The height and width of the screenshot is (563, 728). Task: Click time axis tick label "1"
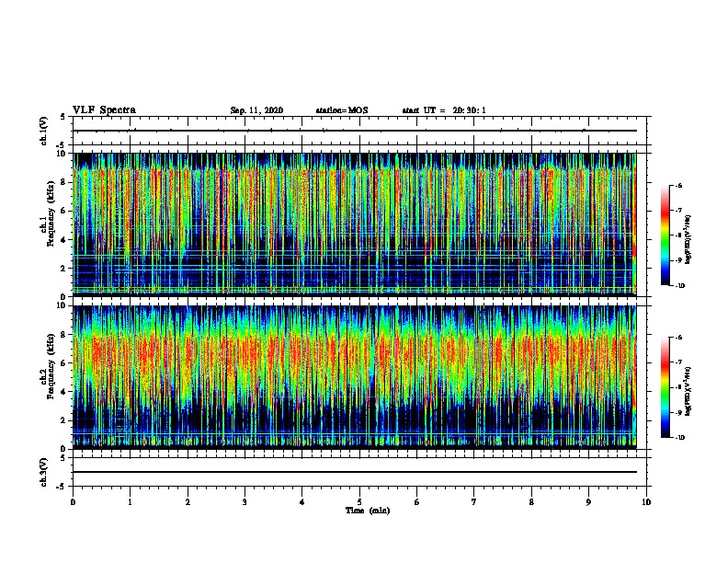click(131, 501)
